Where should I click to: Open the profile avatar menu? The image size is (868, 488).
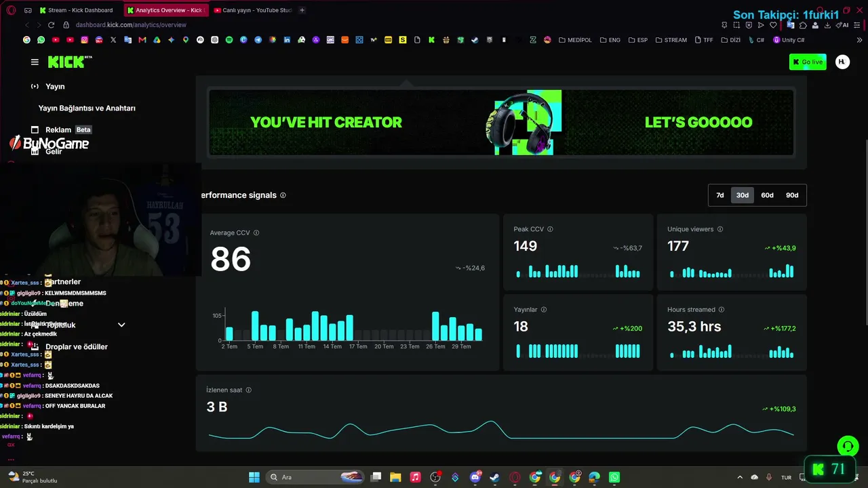(842, 62)
